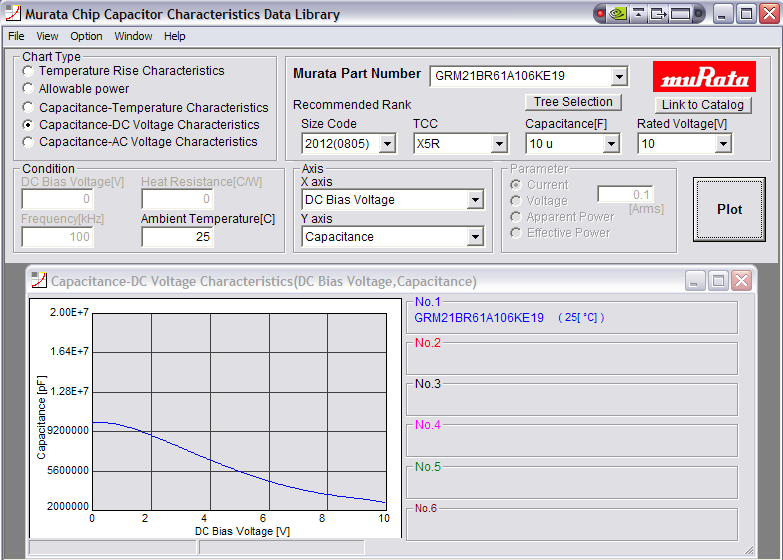The width and height of the screenshot is (783, 560).
Task: Select Capacitance-DC Voltage Characteristics radio button
Action: click(28, 124)
